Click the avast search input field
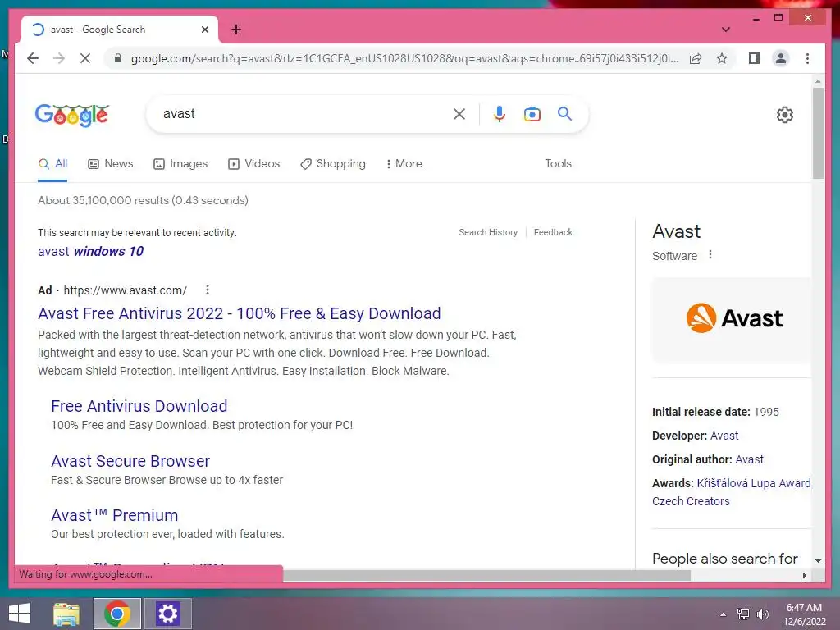Viewport: 840px width, 630px height. (303, 113)
